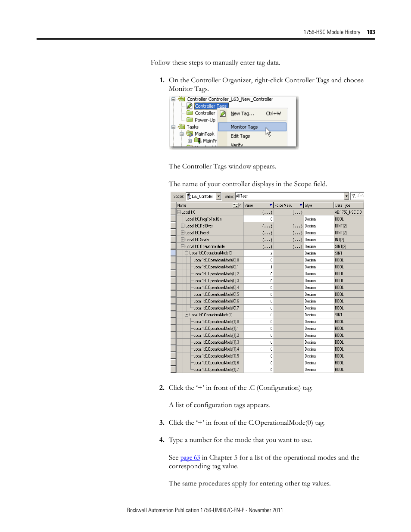Collapse the Tasks tree node
Screen dimensions: 411x532
[173, 127]
